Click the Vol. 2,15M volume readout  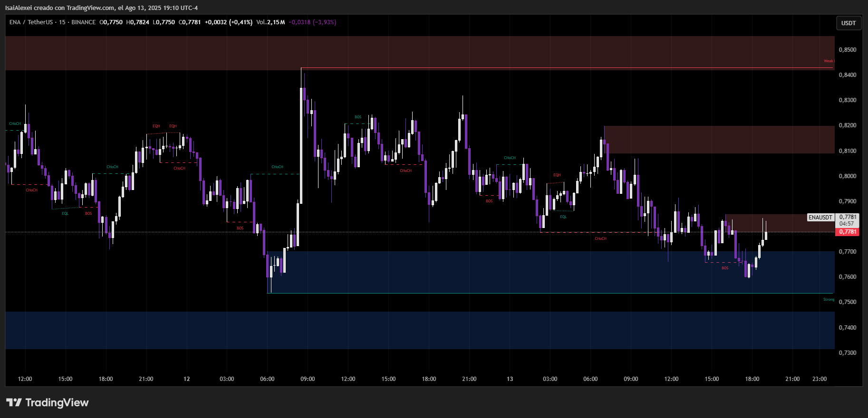click(270, 22)
